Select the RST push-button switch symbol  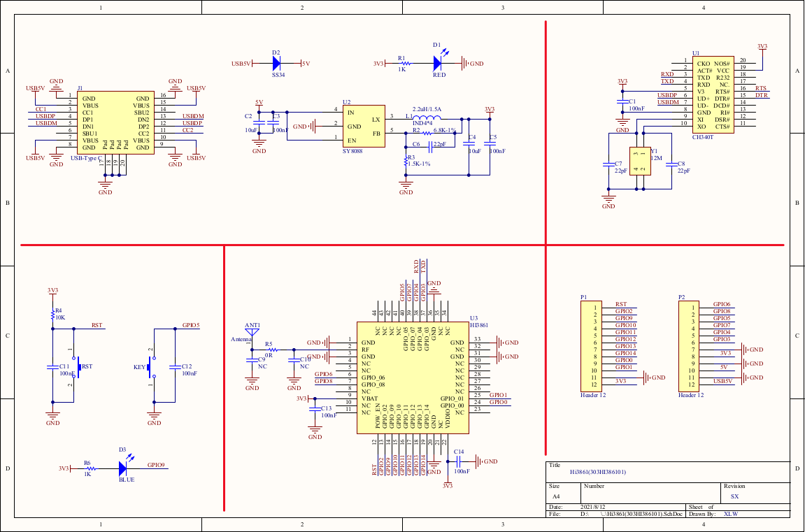76,367
